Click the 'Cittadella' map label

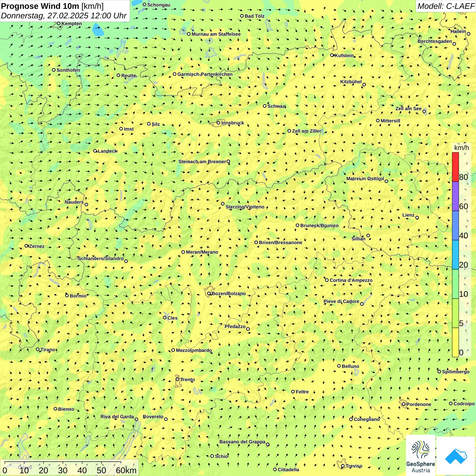click(x=288, y=470)
